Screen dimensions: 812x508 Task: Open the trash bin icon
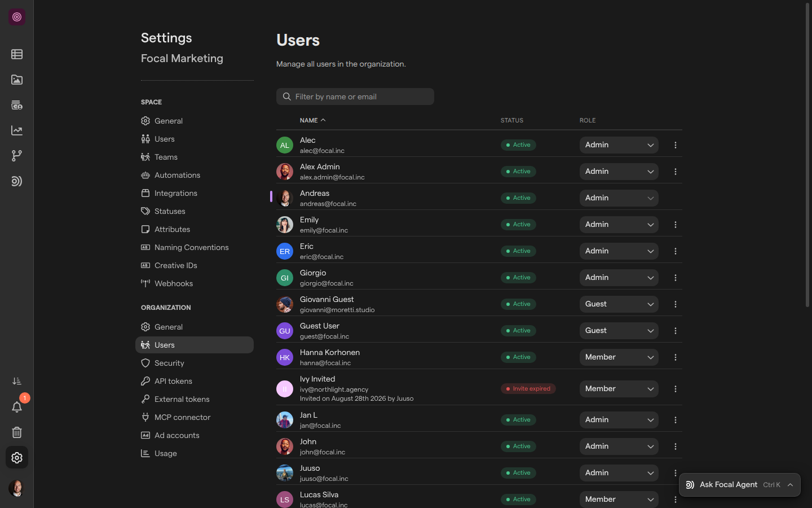pyautogui.click(x=17, y=432)
